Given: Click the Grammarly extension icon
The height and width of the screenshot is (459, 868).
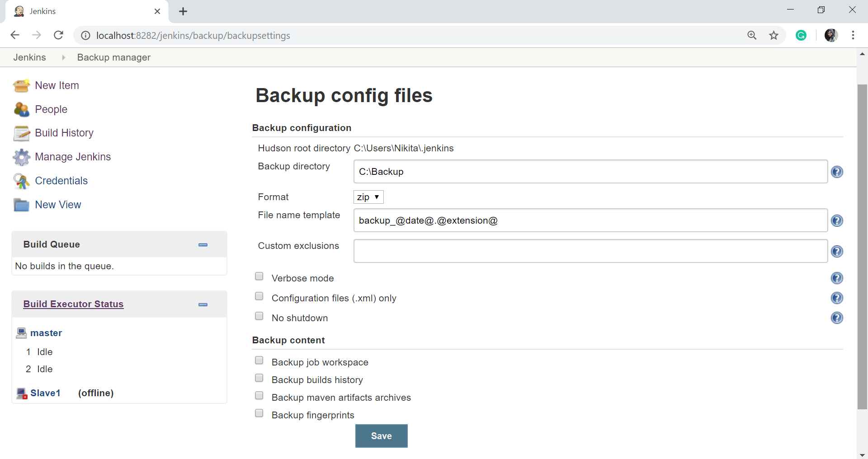Looking at the screenshot, I should coord(801,35).
